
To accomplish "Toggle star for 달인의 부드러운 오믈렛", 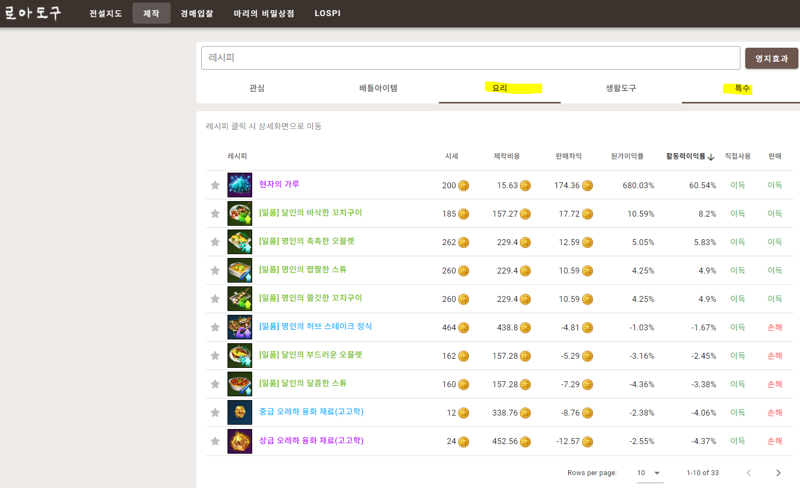I will click(215, 356).
